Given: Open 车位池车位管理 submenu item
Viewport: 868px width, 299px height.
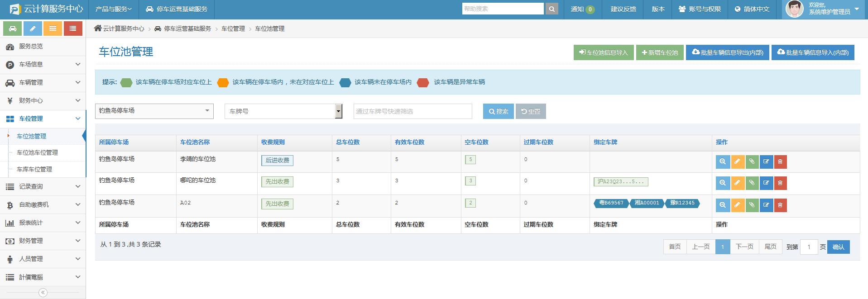Looking at the screenshot, I should 37,153.
